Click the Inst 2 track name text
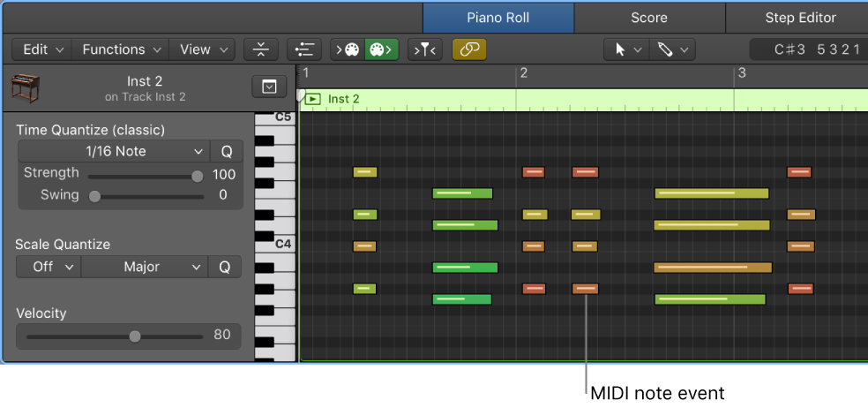This screenshot has height=408, width=868. pos(145,81)
